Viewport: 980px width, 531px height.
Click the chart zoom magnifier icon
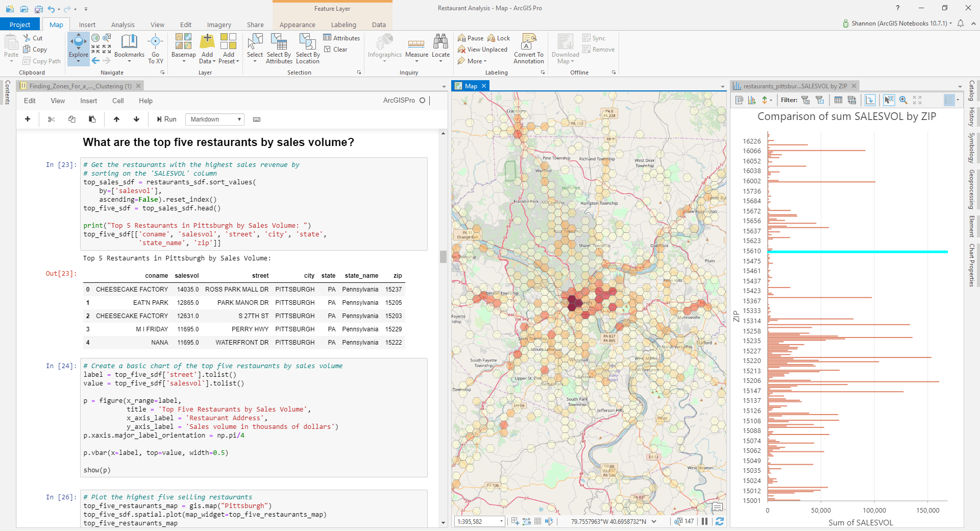903,100
